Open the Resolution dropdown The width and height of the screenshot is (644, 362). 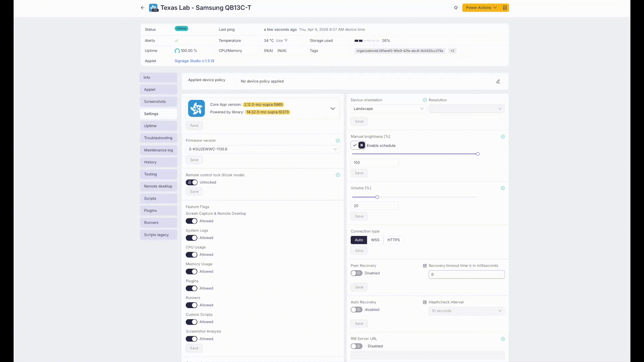467,109
